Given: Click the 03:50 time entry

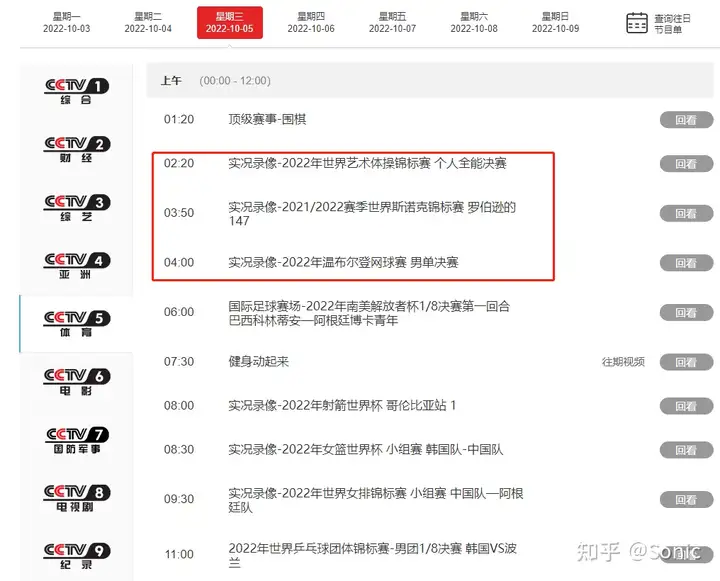Looking at the screenshot, I should (179, 213).
